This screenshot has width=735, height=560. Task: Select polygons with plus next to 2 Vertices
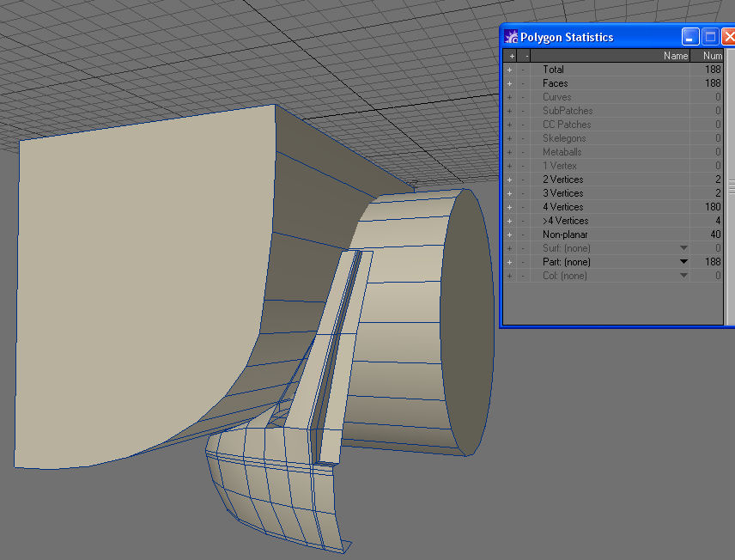pos(509,180)
